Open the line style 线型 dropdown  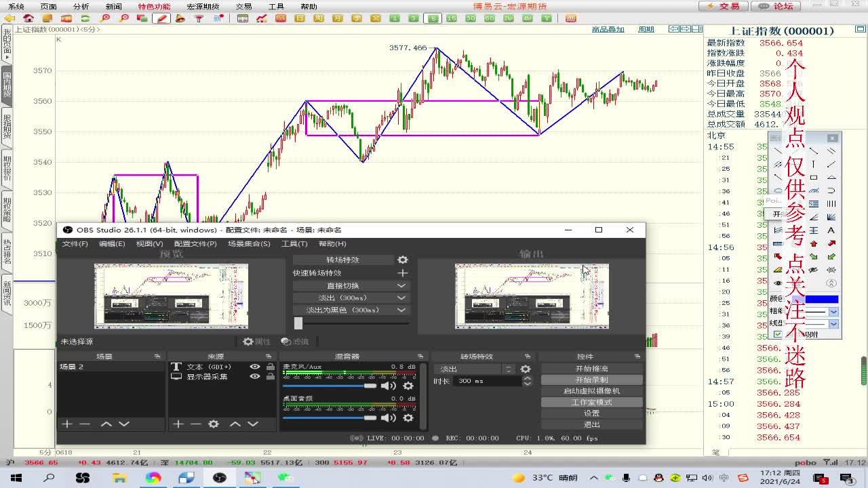[834, 324]
